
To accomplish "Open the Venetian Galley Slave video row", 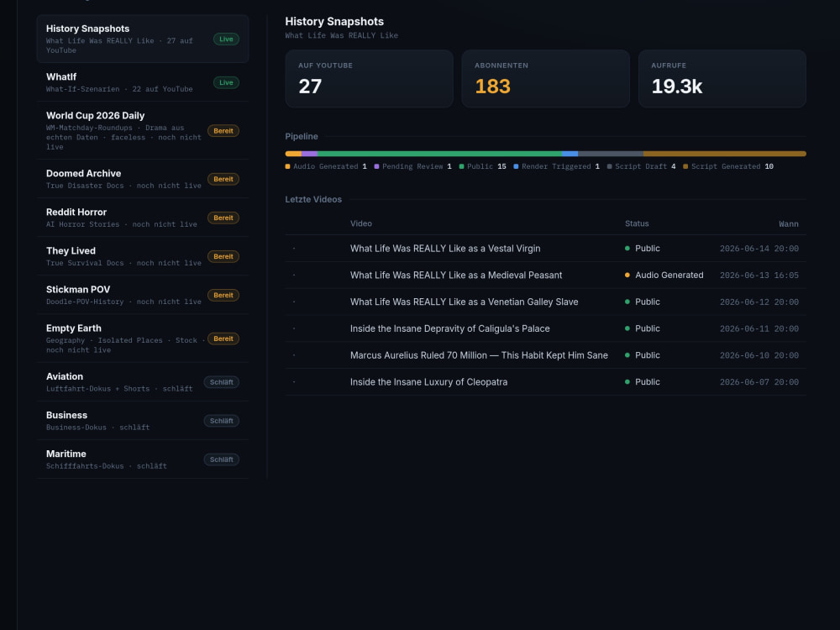I will tap(545, 302).
